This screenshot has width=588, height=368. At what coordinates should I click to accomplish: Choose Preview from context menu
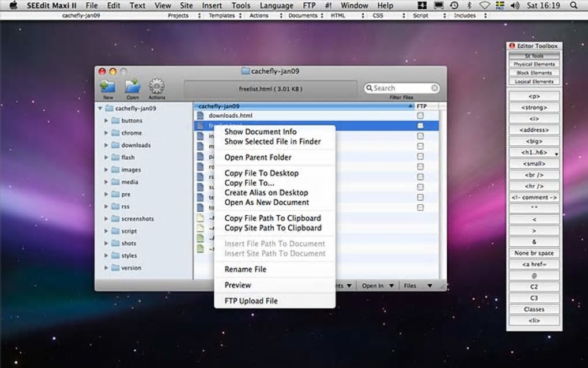[238, 285]
